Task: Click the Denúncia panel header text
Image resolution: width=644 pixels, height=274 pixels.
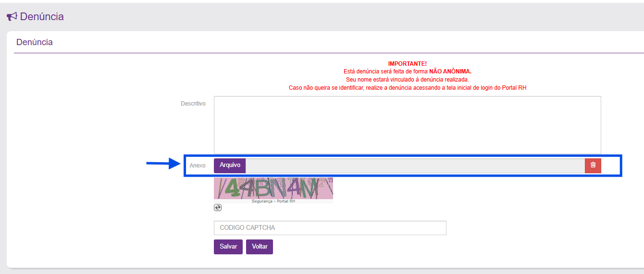Action: [35, 42]
